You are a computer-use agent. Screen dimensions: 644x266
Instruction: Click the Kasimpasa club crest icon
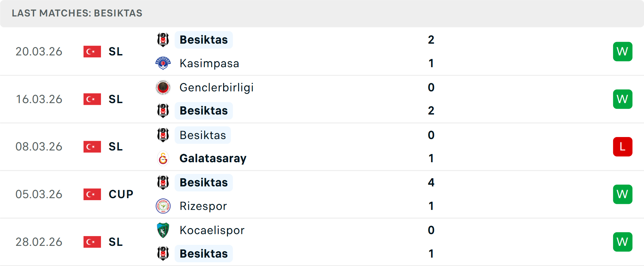[x=163, y=63]
